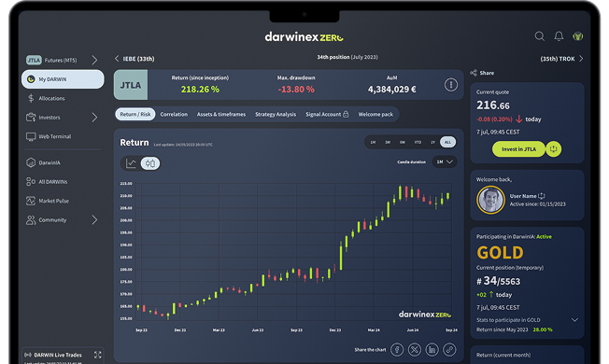This screenshot has height=364, width=609.
Task: Share the chart on X icon
Action: [x=415, y=350]
